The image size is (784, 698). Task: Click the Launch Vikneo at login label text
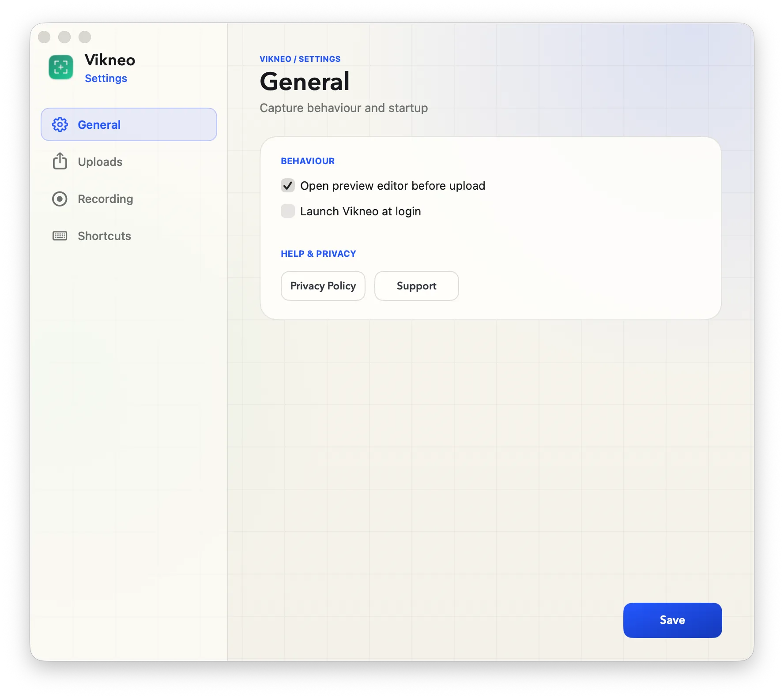pyautogui.click(x=361, y=211)
